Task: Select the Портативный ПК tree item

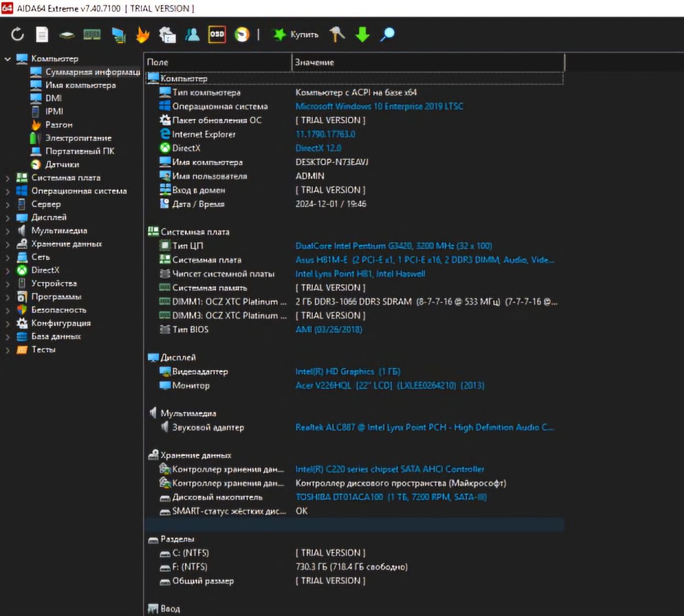Action: pos(80,152)
